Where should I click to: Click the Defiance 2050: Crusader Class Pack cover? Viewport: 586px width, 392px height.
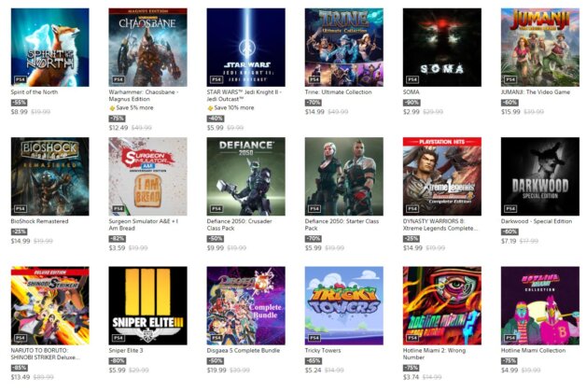point(246,176)
